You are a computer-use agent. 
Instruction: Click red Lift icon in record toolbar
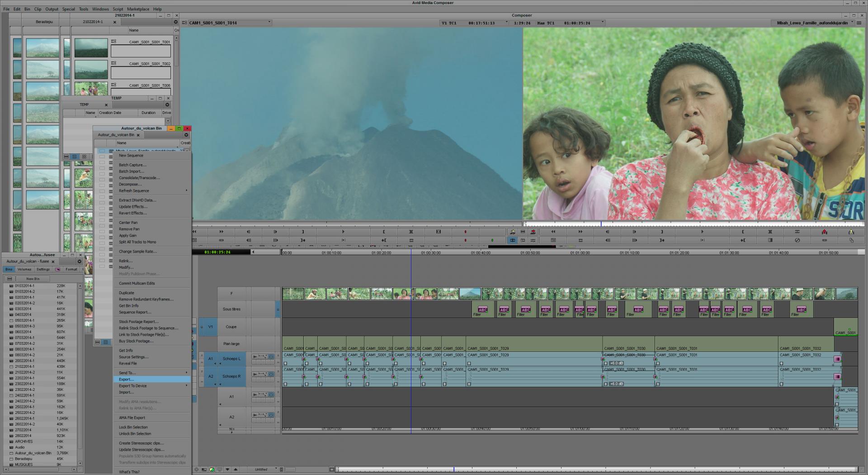point(824,232)
